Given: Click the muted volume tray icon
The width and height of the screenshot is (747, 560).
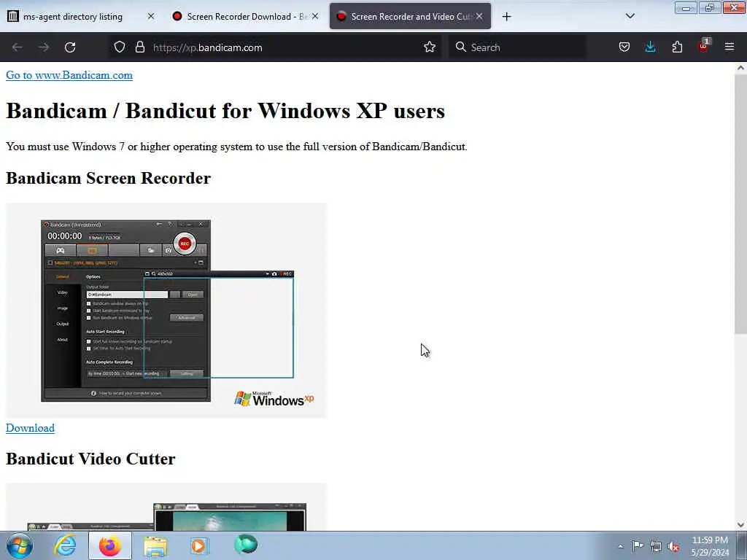Looking at the screenshot, I should point(673,547).
